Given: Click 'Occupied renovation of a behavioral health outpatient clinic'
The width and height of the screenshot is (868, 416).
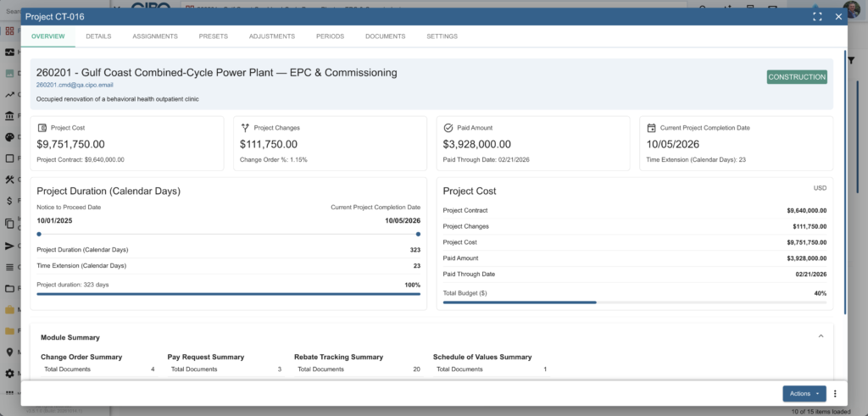Looking at the screenshot, I should coord(117,100).
